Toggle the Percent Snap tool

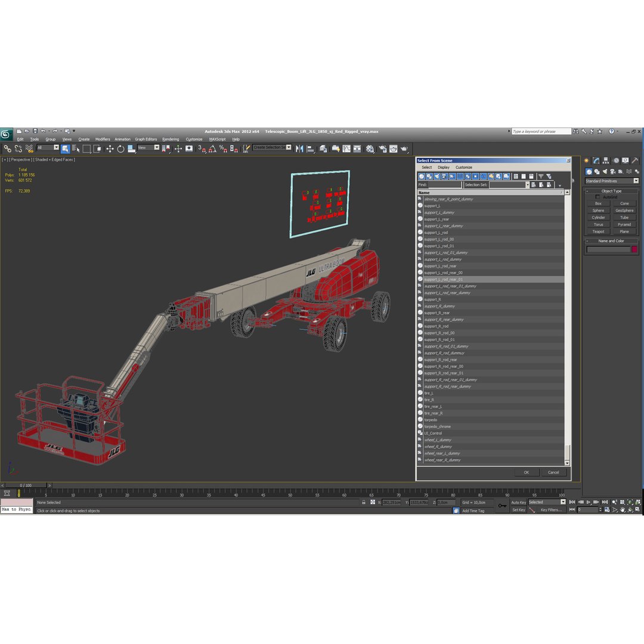click(223, 148)
